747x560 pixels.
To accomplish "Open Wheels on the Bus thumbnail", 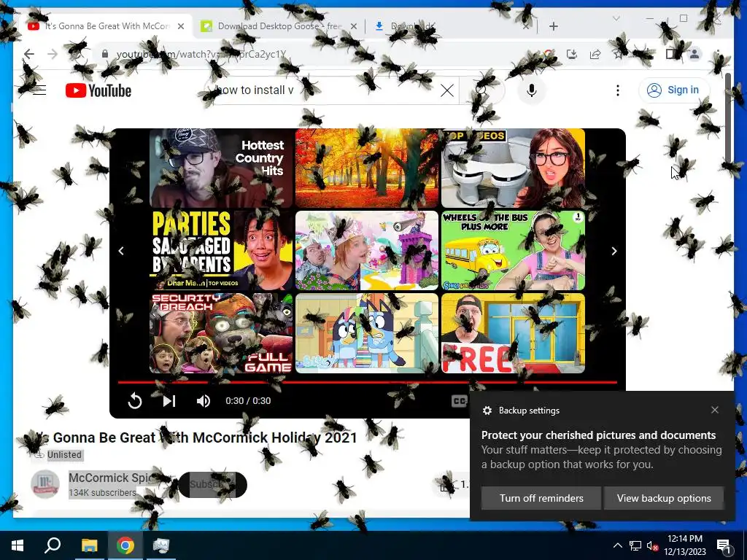I will pos(513,251).
